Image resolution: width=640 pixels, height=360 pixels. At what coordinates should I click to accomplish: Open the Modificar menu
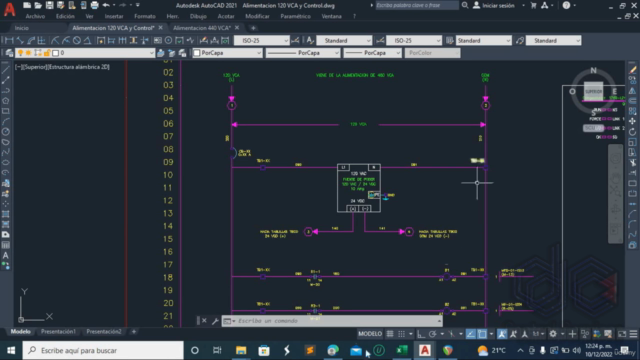(257, 16)
